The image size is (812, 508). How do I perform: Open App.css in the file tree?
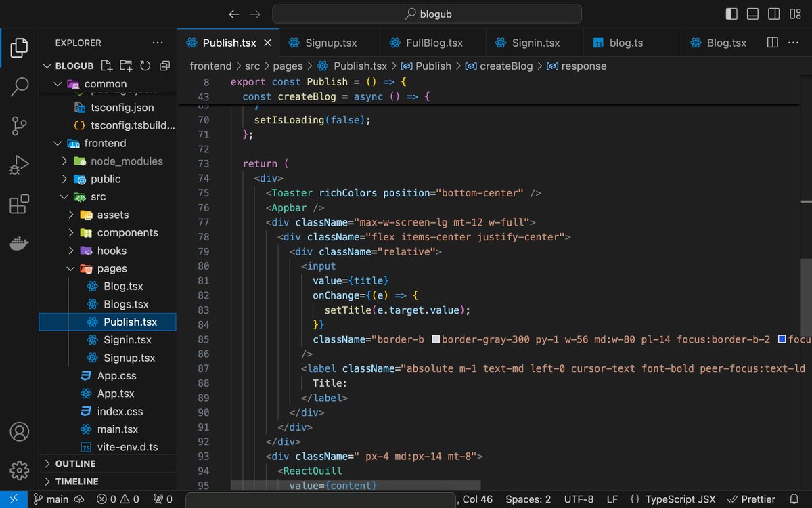pos(108,376)
